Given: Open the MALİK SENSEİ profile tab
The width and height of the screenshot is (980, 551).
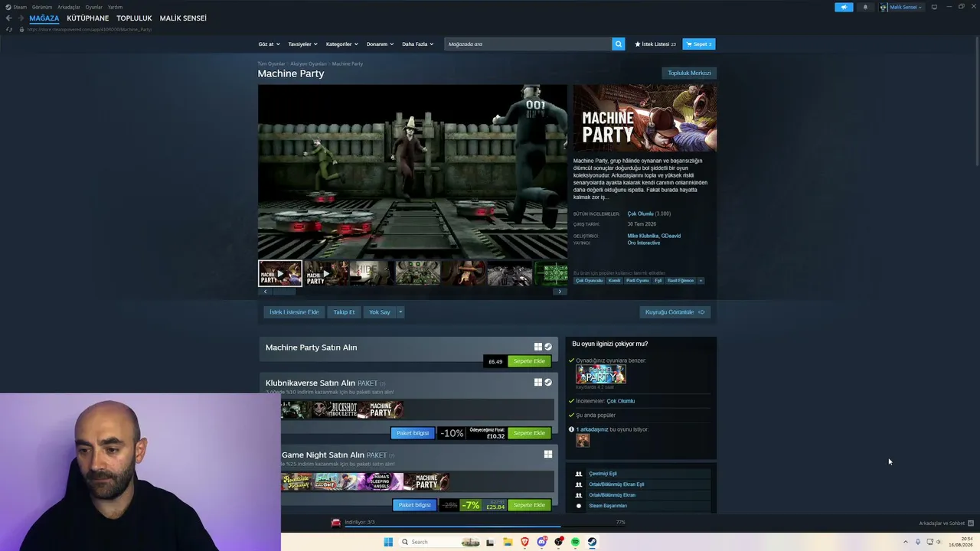Looking at the screenshot, I should pos(183,18).
